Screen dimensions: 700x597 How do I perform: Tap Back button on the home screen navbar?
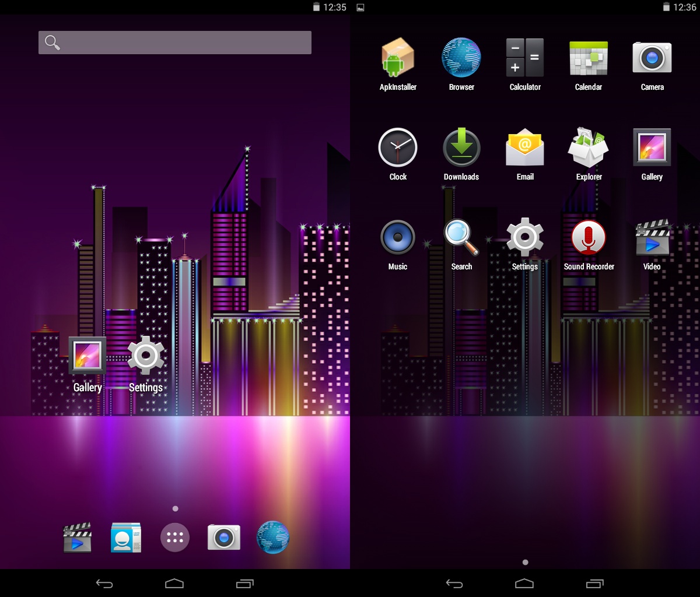[x=104, y=583]
